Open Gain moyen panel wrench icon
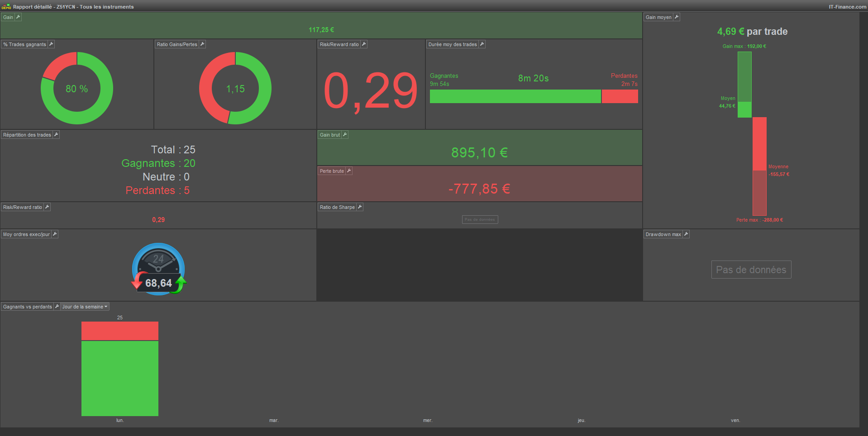 coord(677,17)
